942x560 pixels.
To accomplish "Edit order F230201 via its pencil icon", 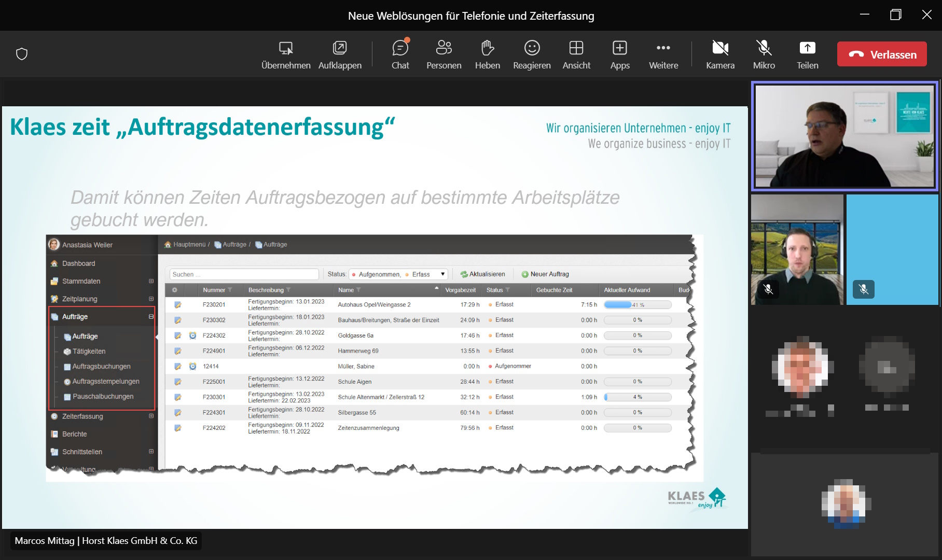I will [x=177, y=305].
